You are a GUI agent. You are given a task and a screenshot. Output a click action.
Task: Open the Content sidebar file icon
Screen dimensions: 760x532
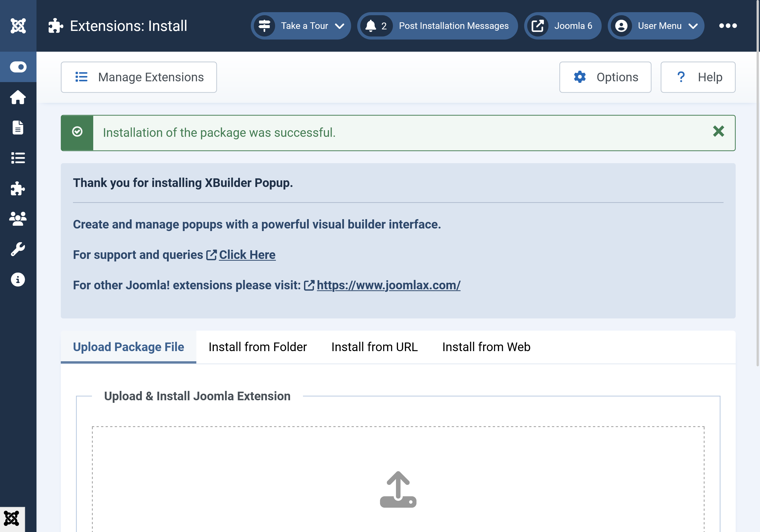pos(18,127)
